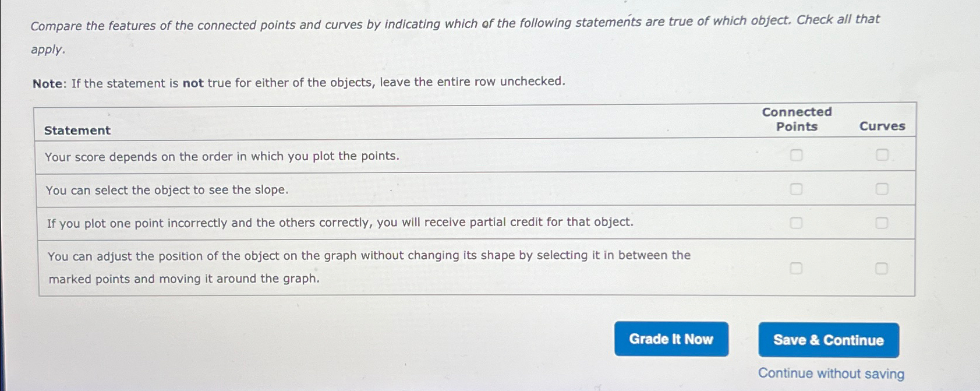Select the statement about plotting points order
This screenshot has height=391, width=980.
pos(222,156)
